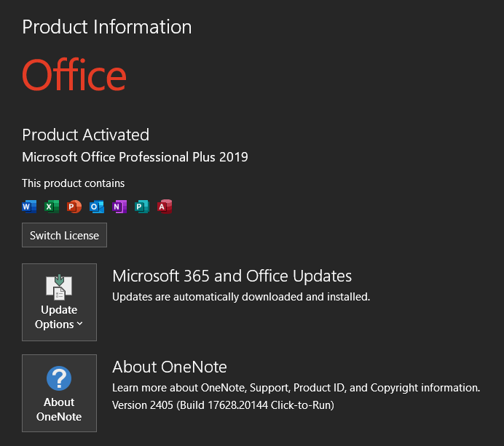Click the Outlook app icon
Image resolution: width=504 pixels, height=446 pixels.
97,207
